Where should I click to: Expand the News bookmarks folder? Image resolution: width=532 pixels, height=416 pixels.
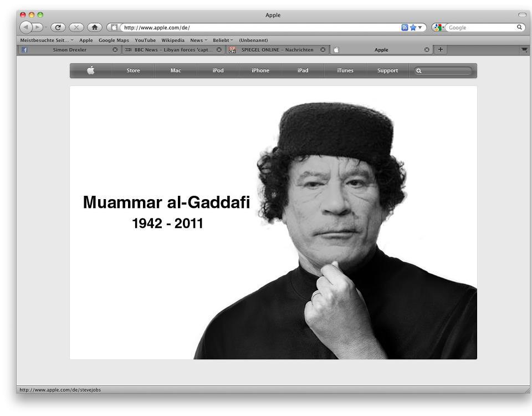(198, 40)
